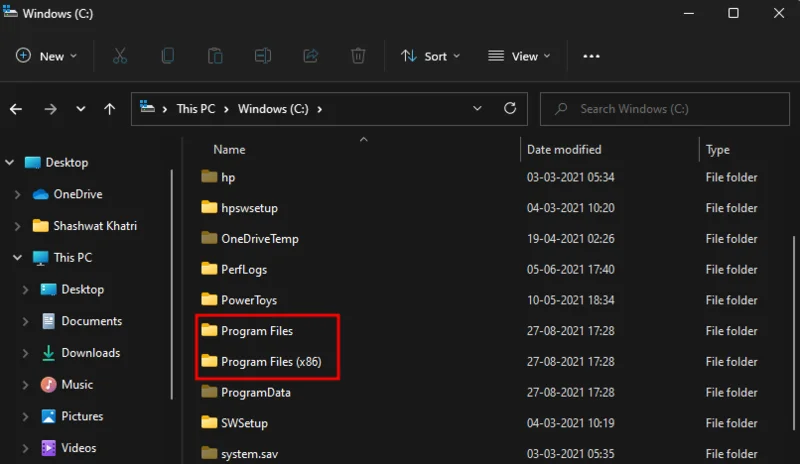Select the Program Files (x86) folder icon
The height and width of the screenshot is (464, 800).
209,361
